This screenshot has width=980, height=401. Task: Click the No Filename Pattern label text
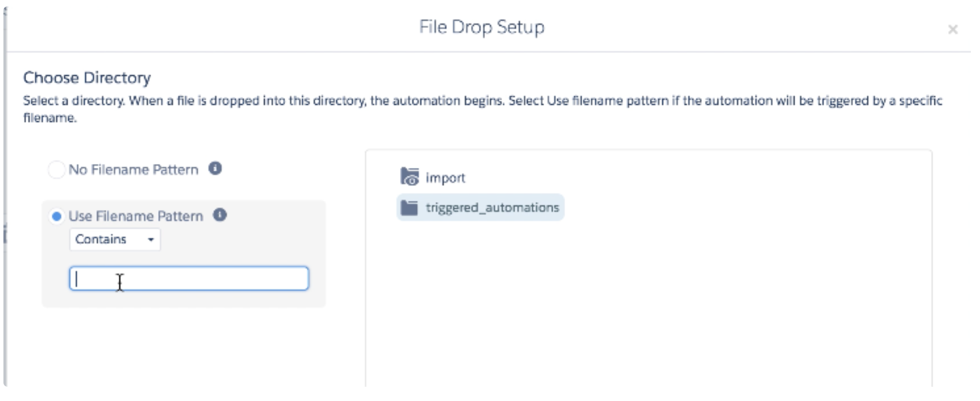coord(133,170)
